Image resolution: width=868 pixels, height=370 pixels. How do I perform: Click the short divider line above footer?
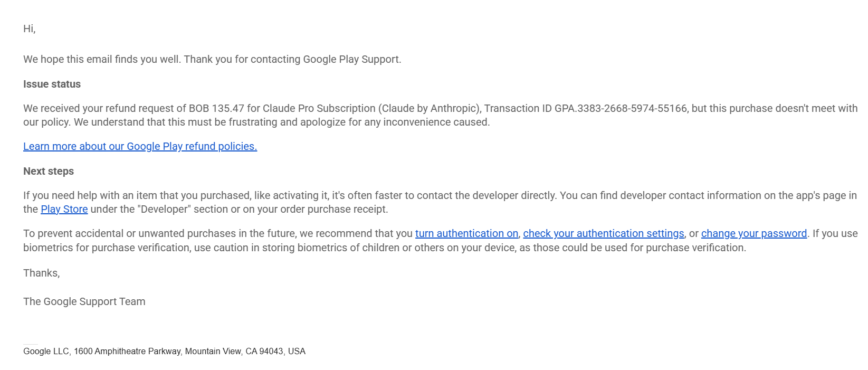click(31, 344)
